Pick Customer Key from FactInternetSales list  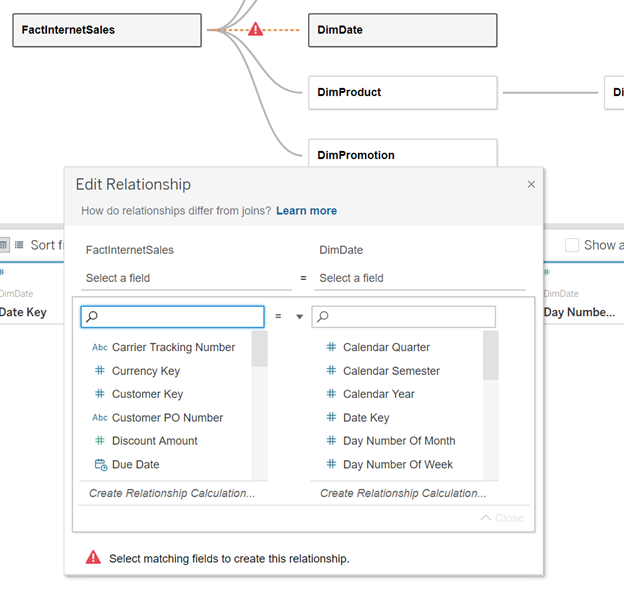tap(147, 394)
